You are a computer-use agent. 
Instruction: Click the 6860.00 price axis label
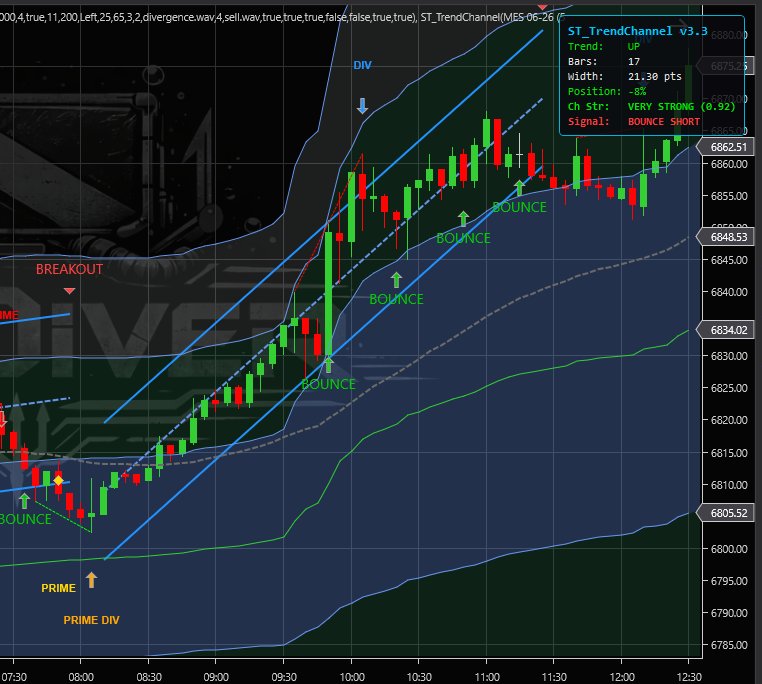729,164
